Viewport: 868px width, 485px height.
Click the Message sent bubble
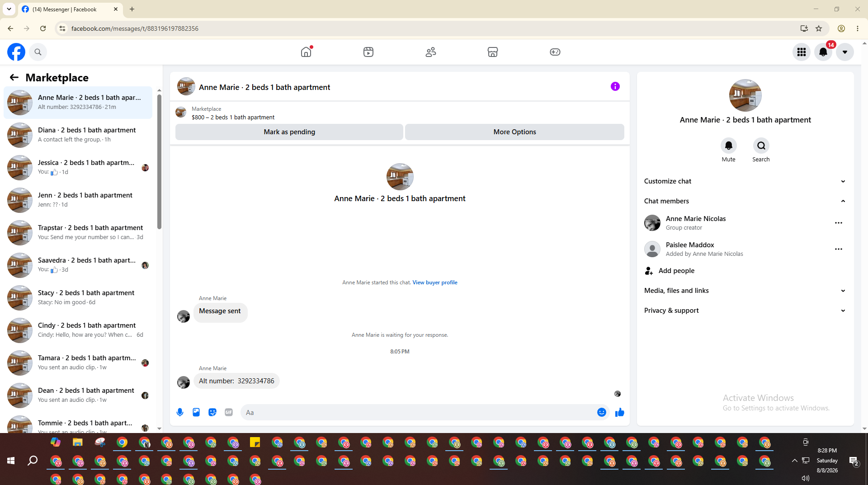tap(220, 312)
